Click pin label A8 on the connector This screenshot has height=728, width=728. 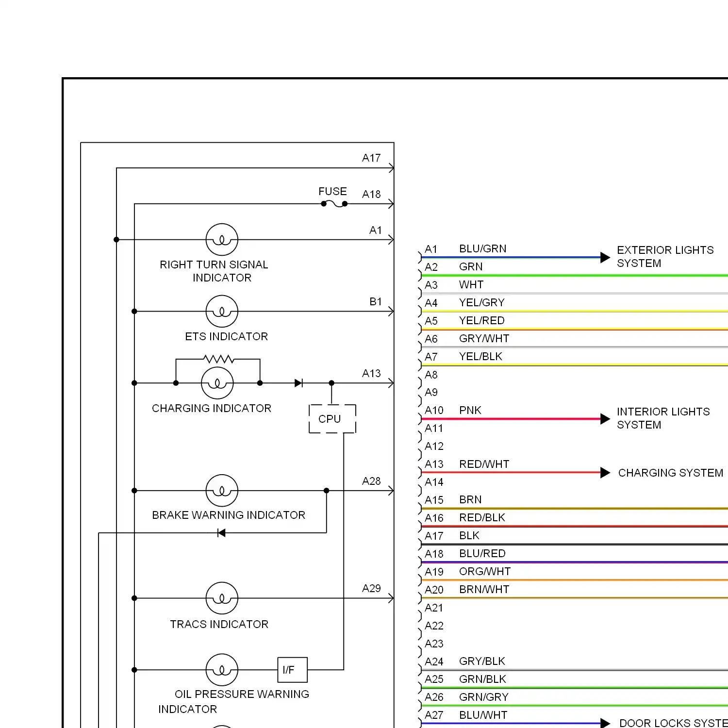click(431, 375)
